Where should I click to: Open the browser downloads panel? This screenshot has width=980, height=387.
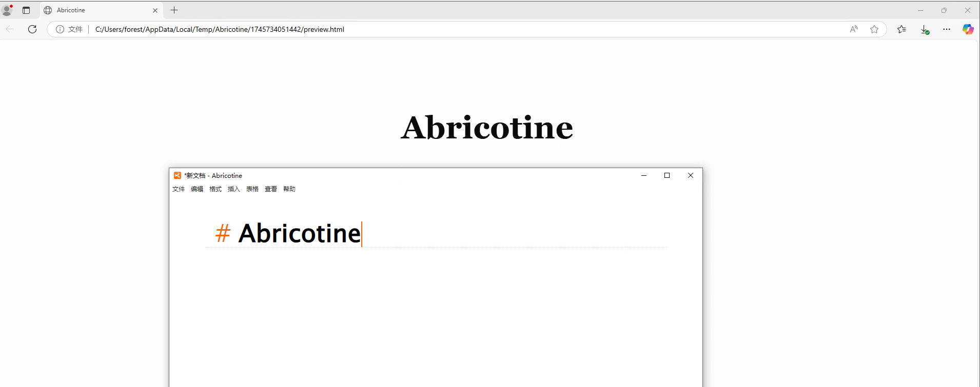pyautogui.click(x=925, y=30)
